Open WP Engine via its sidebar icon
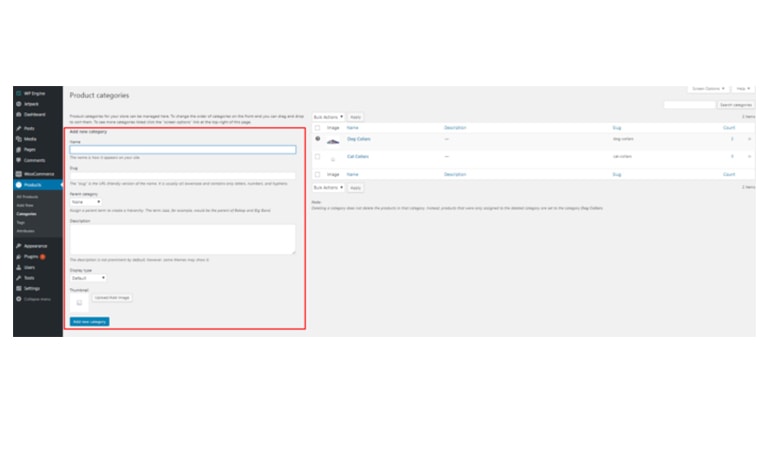This screenshot has height=450, width=768. click(19, 93)
